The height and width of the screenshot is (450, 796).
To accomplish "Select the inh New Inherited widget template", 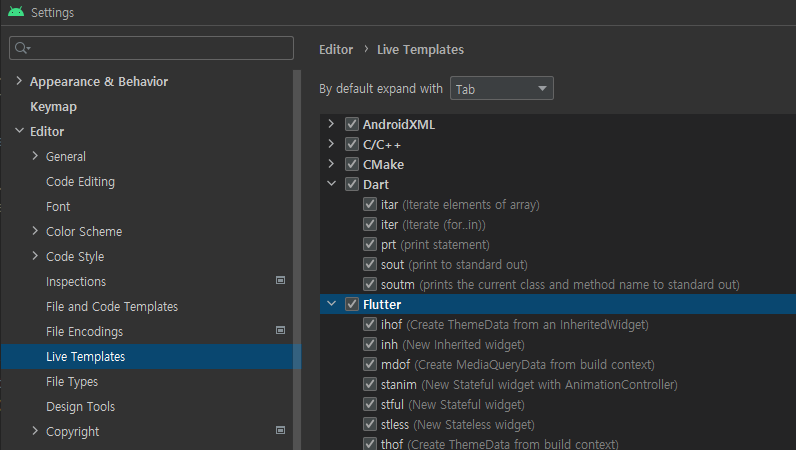I will coord(453,344).
